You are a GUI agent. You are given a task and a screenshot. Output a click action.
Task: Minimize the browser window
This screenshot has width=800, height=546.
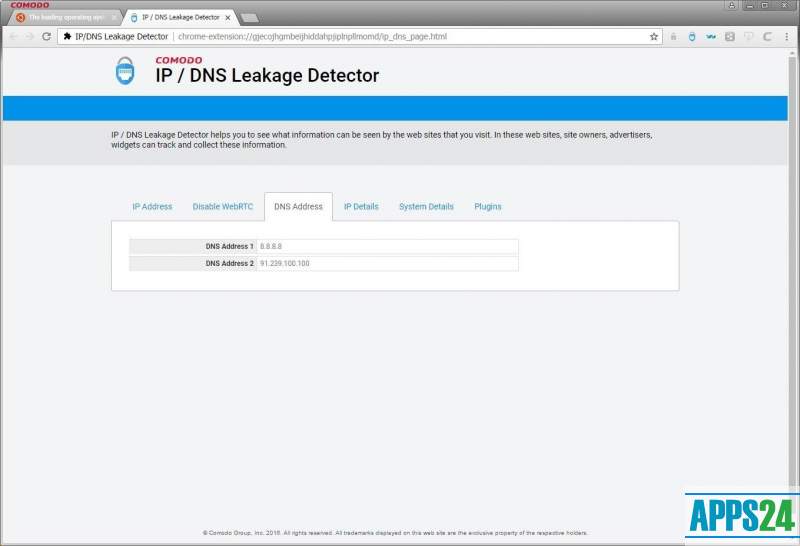coord(750,5)
